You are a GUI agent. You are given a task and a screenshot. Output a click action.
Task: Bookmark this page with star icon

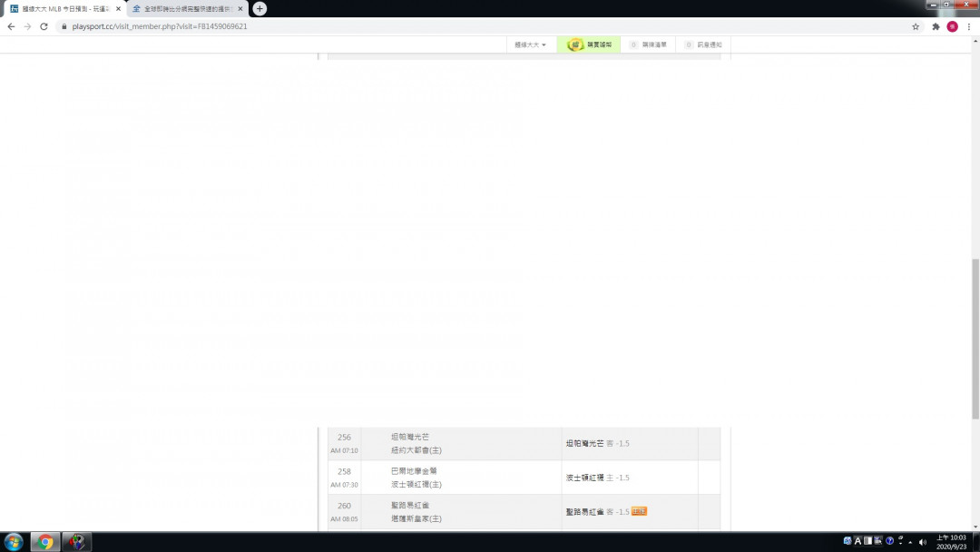916,26
